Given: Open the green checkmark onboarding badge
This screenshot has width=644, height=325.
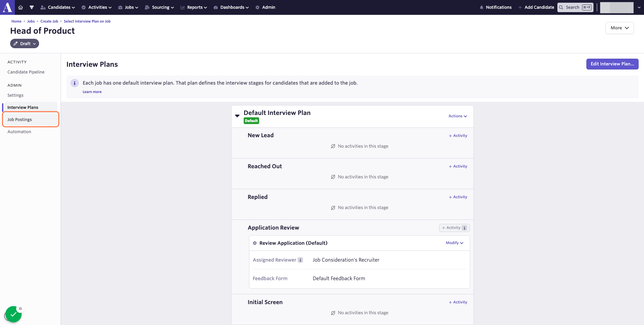Looking at the screenshot, I should tap(13, 314).
